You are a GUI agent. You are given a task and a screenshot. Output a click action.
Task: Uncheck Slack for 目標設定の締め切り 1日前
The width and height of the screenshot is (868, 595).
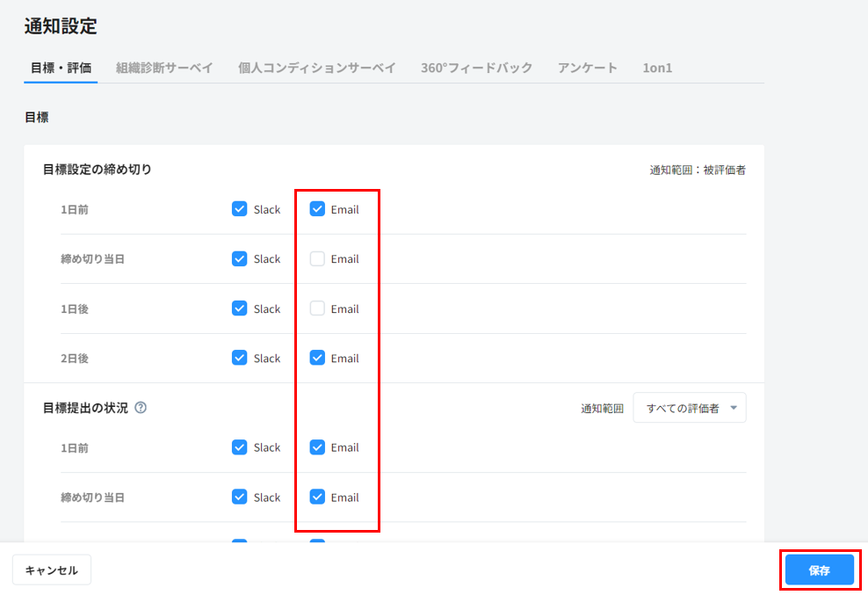pos(239,209)
